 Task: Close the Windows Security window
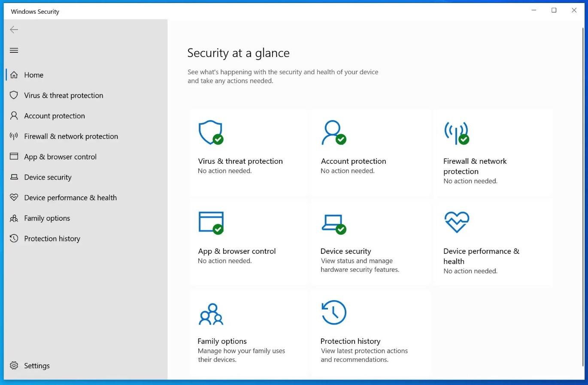574,10
